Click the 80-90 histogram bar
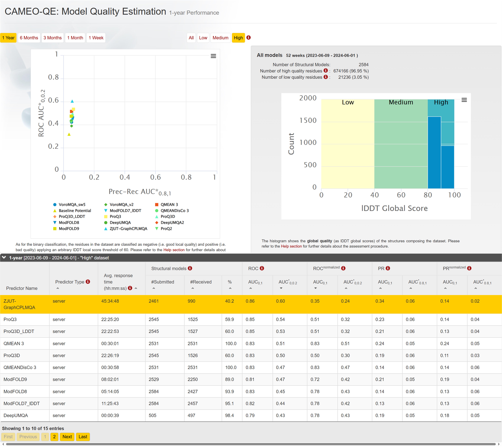Image resolution: width=502 pixels, height=448 pixels. coord(434,153)
